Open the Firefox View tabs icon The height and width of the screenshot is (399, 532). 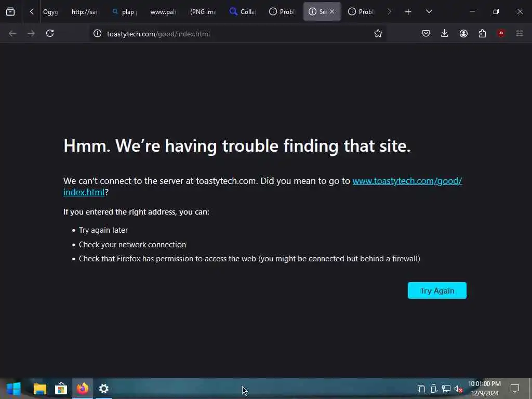click(10, 11)
